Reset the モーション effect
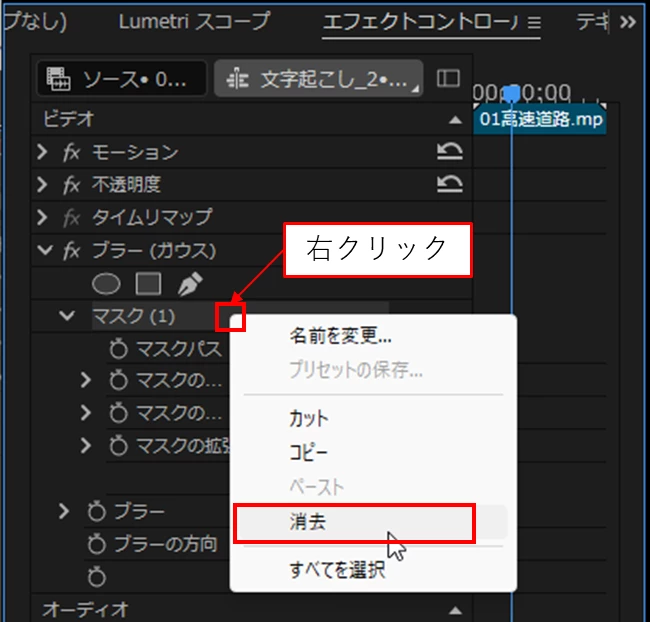The width and height of the screenshot is (650, 622). (450, 151)
